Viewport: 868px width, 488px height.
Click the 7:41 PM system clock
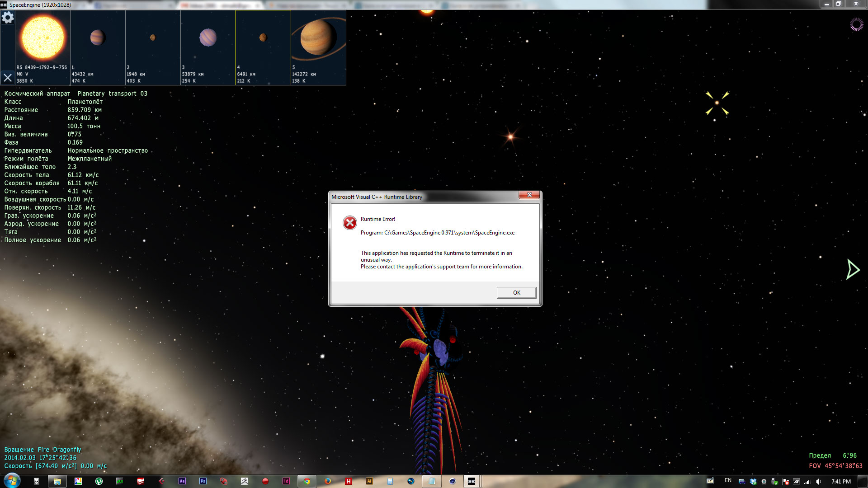(841, 482)
